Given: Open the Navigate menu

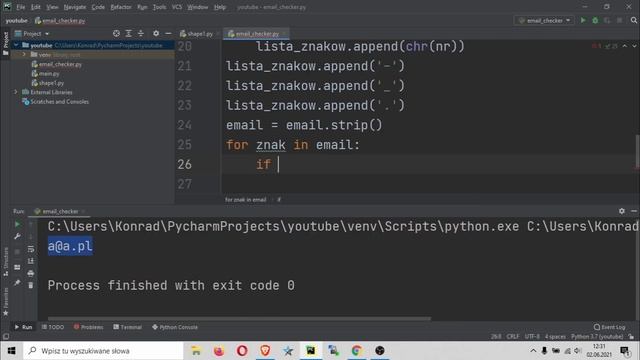Looking at the screenshot, I should tap(75, 7).
